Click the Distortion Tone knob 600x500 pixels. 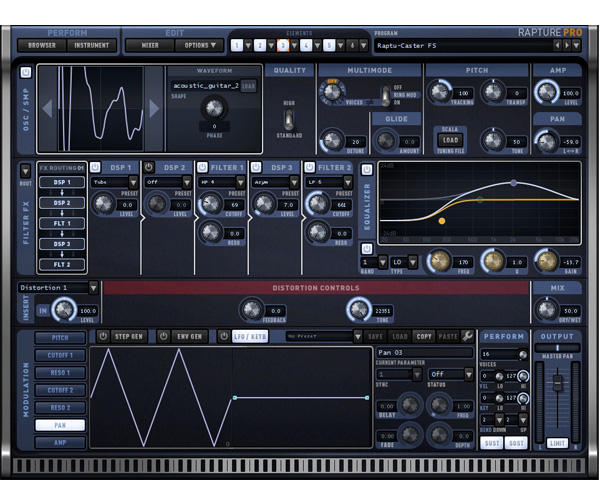pyautogui.click(x=359, y=310)
